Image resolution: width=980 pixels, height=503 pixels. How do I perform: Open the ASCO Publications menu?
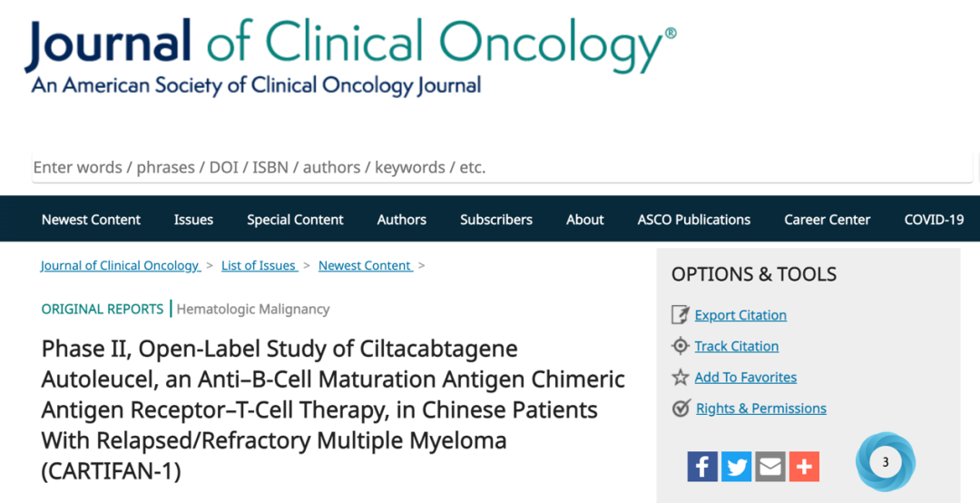(x=694, y=220)
